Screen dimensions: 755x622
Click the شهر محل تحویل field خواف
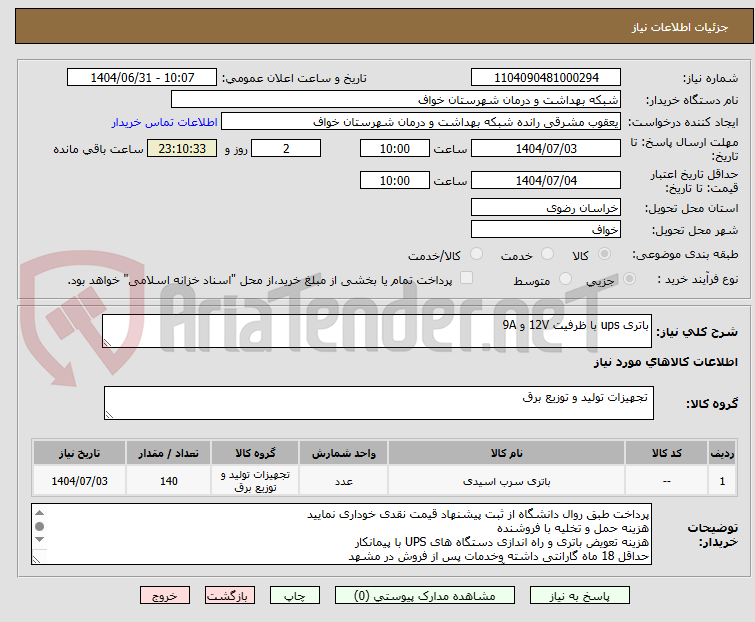(x=546, y=230)
